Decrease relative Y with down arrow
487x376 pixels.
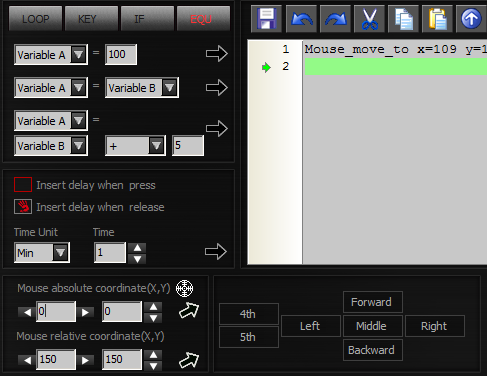tap(153, 366)
